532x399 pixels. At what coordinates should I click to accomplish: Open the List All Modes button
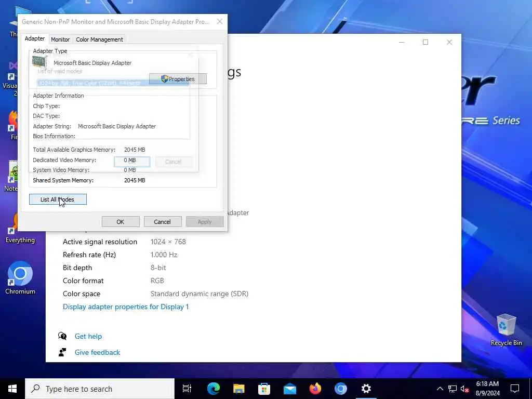pyautogui.click(x=58, y=199)
